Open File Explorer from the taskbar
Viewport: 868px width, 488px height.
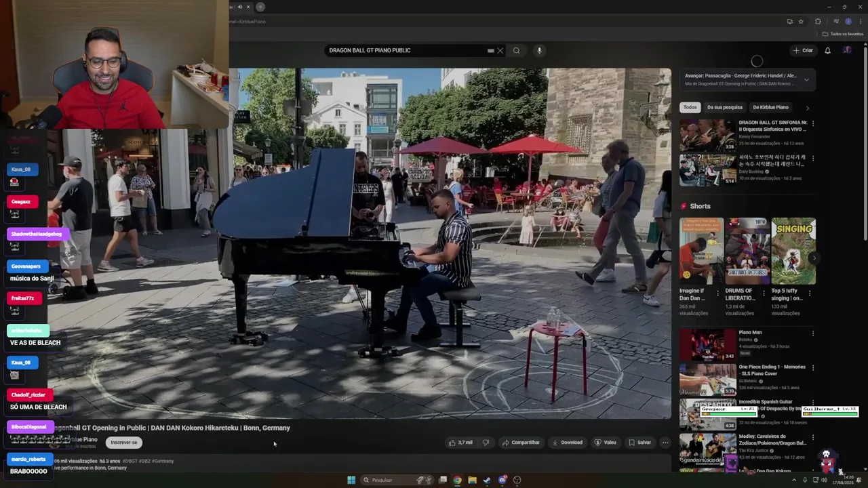click(472, 480)
